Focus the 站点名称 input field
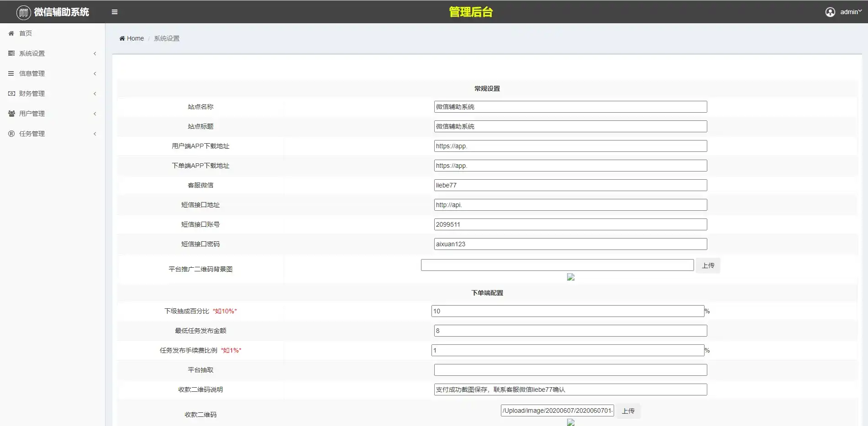This screenshot has width=868, height=426. click(x=570, y=107)
